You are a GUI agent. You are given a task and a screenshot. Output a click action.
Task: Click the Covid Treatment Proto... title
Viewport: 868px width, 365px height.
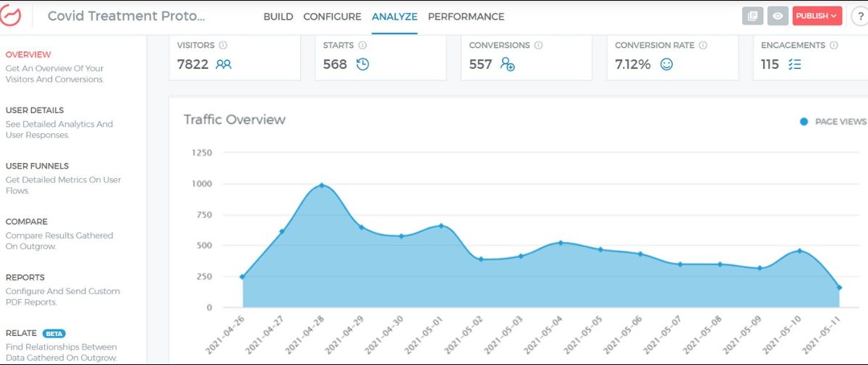[x=126, y=16]
